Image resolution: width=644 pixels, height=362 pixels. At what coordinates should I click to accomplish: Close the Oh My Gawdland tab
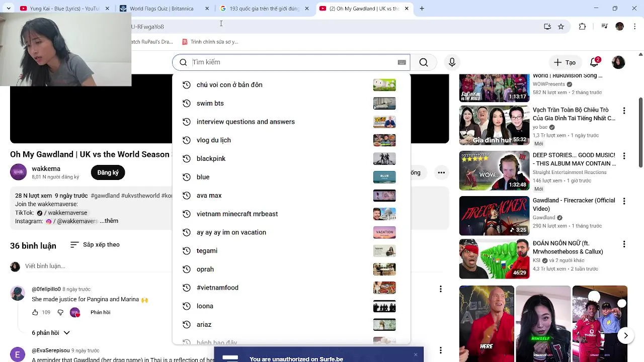point(407,9)
